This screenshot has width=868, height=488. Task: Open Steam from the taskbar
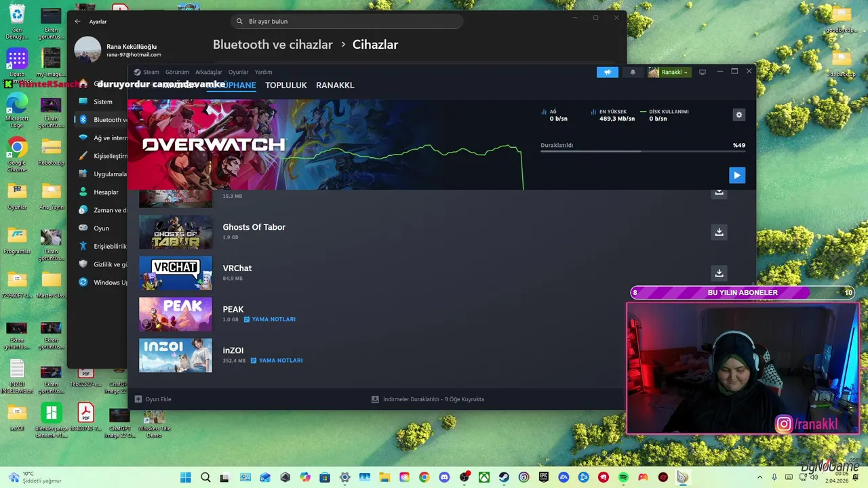click(504, 477)
